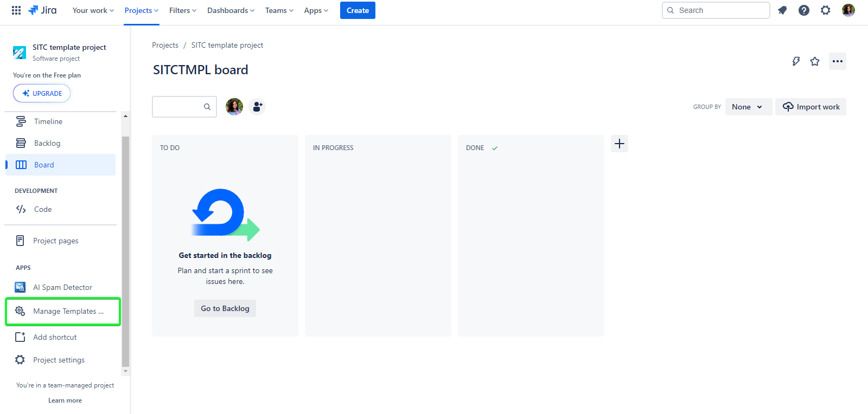Star the SITCTMPL board
The height and width of the screenshot is (414, 868).
[815, 61]
